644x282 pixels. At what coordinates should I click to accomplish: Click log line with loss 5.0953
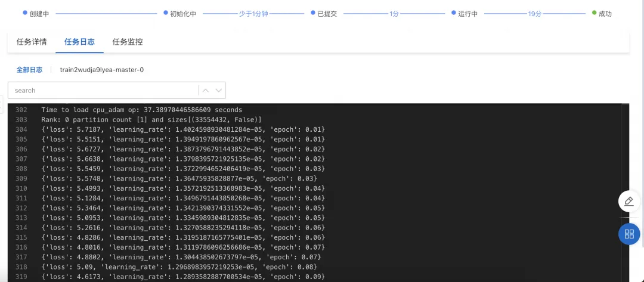pos(183,218)
